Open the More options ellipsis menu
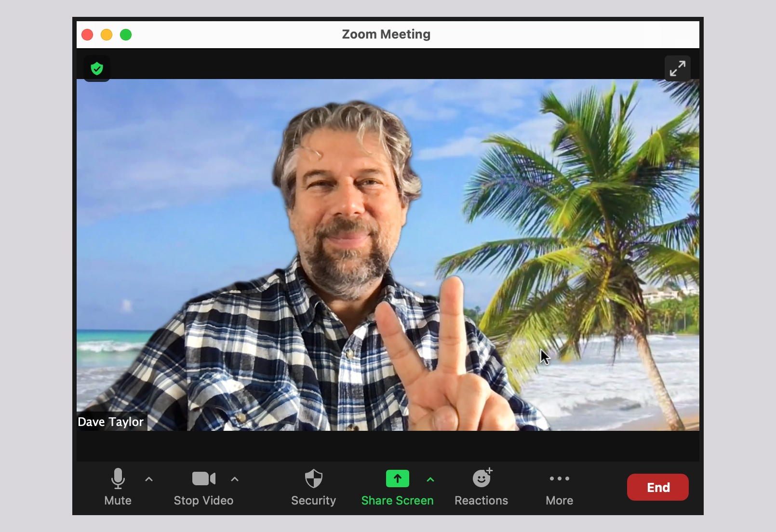Screen dimensions: 776x532 click(x=559, y=479)
